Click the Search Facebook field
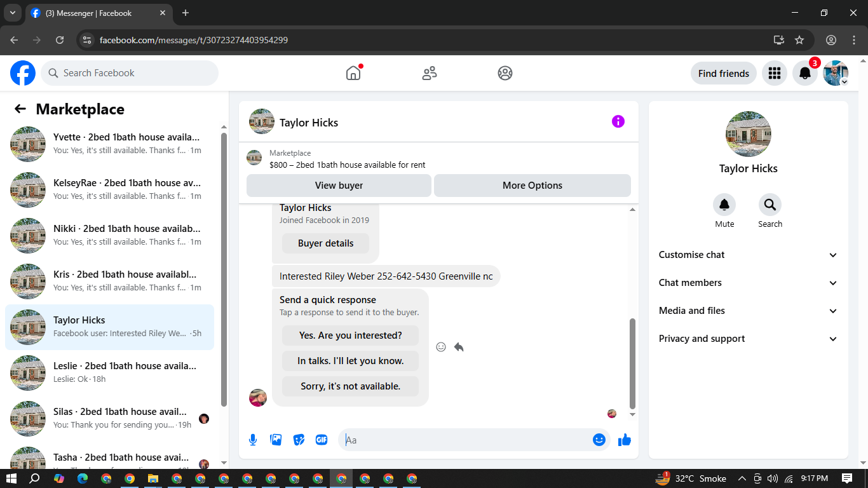This screenshot has width=868, height=488. click(x=130, y=73)
